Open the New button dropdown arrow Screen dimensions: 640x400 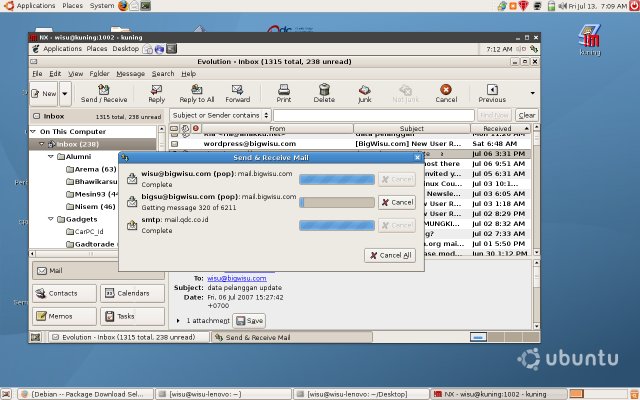click(65, 93)
